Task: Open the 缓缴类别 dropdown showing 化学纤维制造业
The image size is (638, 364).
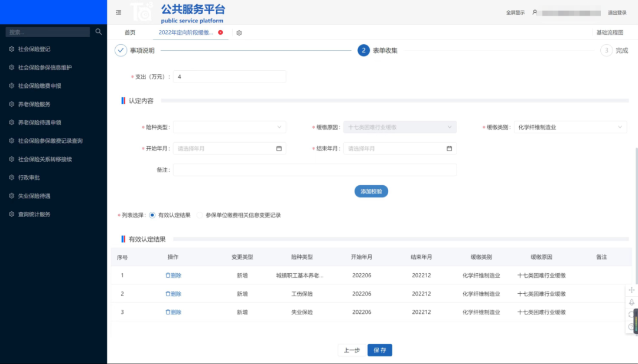Action: click(569, 126)
